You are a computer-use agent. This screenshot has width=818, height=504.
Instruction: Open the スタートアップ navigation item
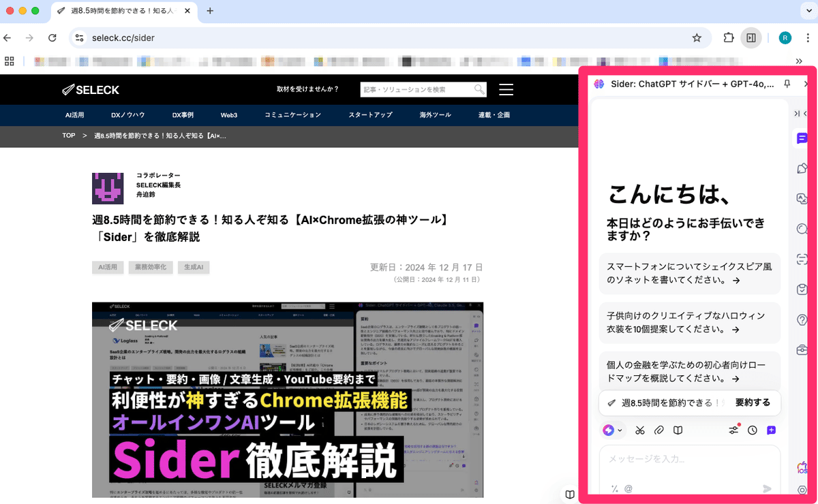[370, 115]
